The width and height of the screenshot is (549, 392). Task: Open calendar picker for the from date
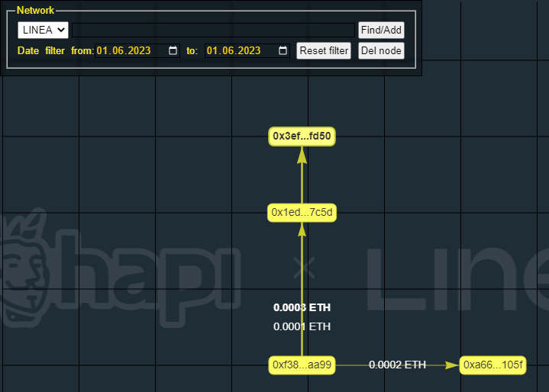pyautogui.click(x=173, y=50)
